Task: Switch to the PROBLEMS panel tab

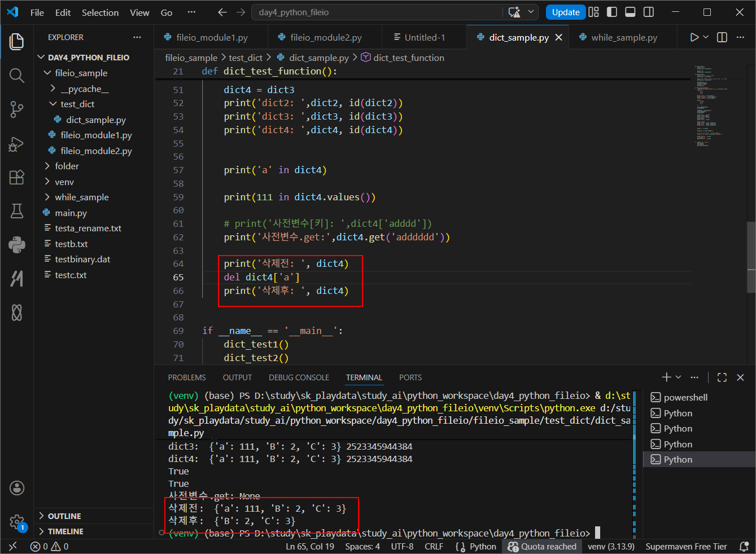Action: pos(187,377)
